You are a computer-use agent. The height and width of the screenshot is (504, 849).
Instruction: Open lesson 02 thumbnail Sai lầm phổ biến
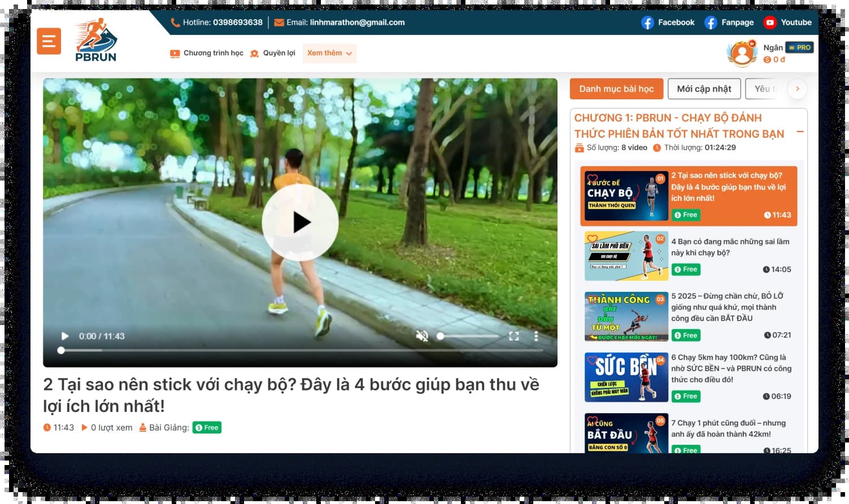[626, 256]
